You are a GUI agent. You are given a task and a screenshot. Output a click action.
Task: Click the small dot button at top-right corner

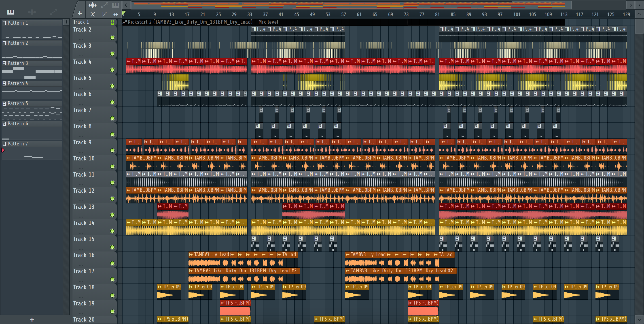point(639,5)
